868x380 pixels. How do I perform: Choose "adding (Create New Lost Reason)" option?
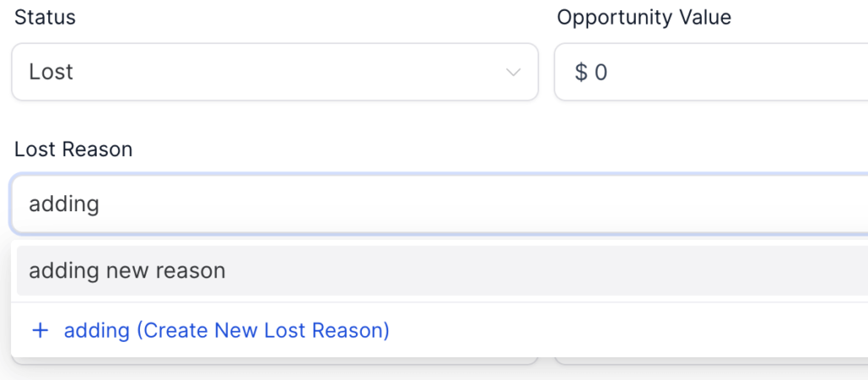[226, 331]
